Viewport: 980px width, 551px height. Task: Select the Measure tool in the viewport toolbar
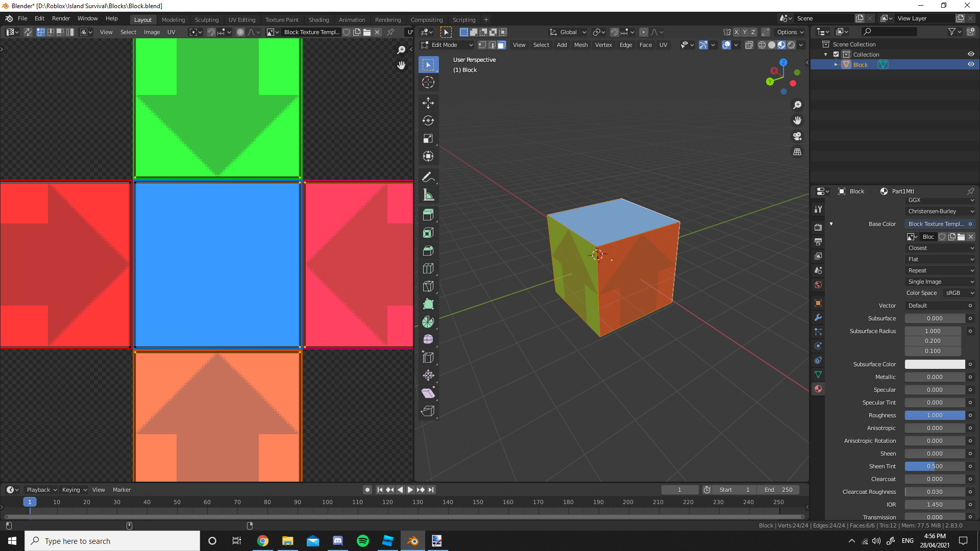point(428,194)
